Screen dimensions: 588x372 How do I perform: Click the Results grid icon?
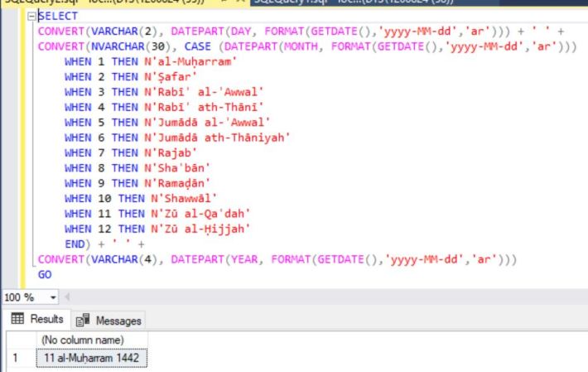pos(16,319)
